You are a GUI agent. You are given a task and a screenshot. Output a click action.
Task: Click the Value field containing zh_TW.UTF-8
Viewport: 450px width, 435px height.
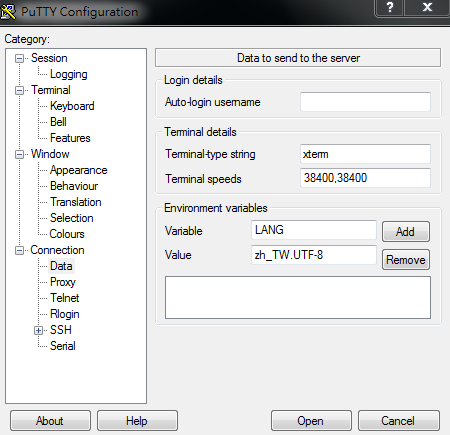click(314, 255)
